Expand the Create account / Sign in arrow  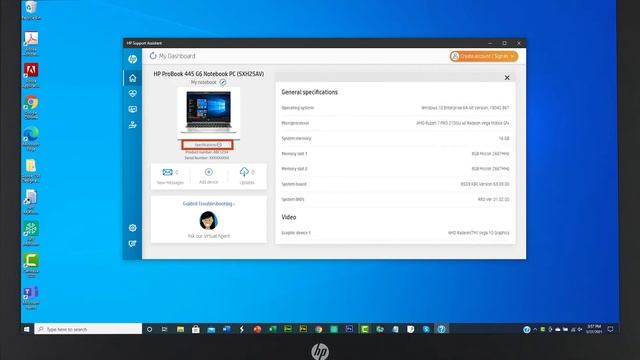tap(512, 56)
